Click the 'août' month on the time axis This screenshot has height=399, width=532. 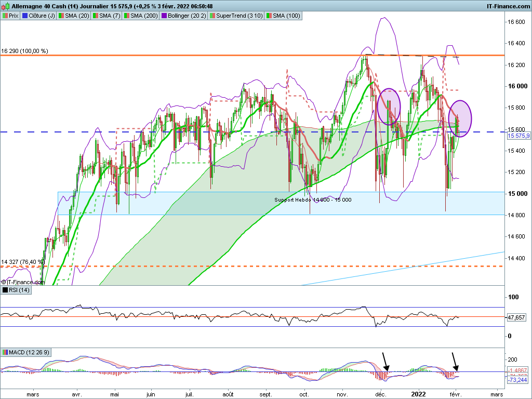click(x=228, y=395)
